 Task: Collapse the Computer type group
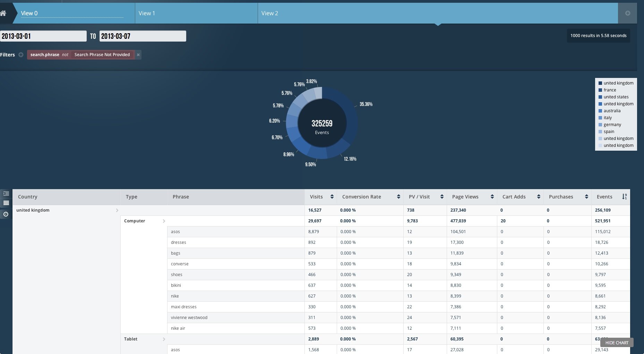(164, 221)
